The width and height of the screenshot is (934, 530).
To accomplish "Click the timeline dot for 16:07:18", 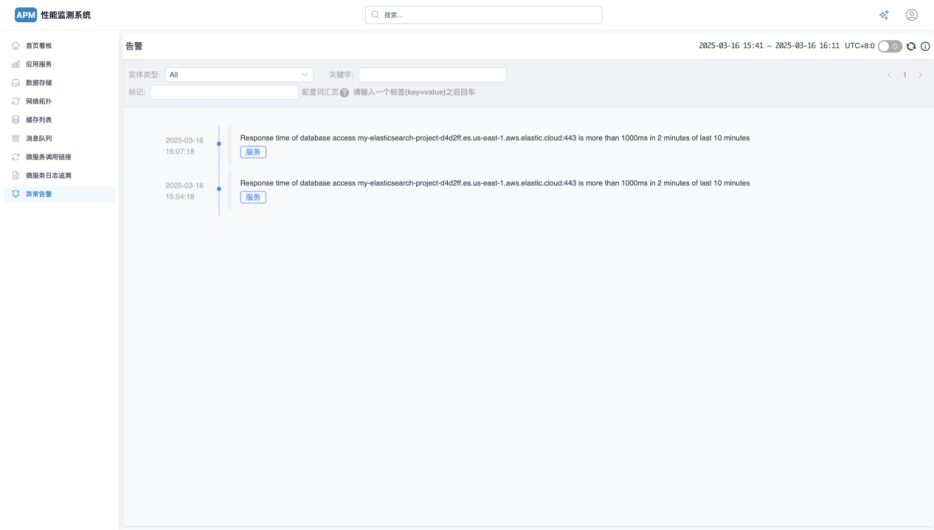I will click(219, 144).
